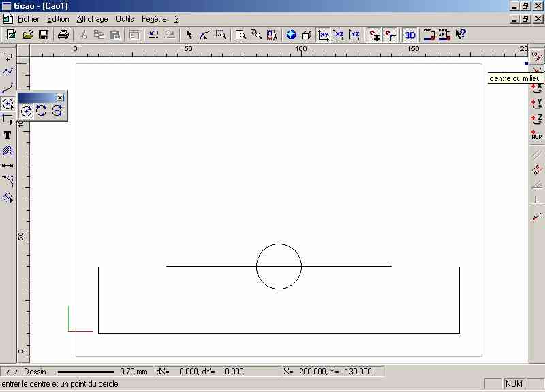Select circle by center and point option
The height and width of the screenshot is (392, 545).
tap(26, 111)
